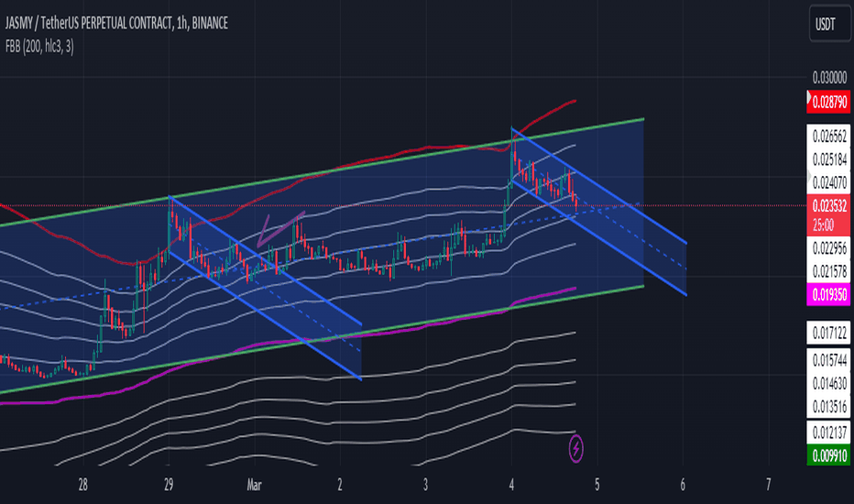Click the 0.026562 price level label
854x504 pixels.
[828, 137]
